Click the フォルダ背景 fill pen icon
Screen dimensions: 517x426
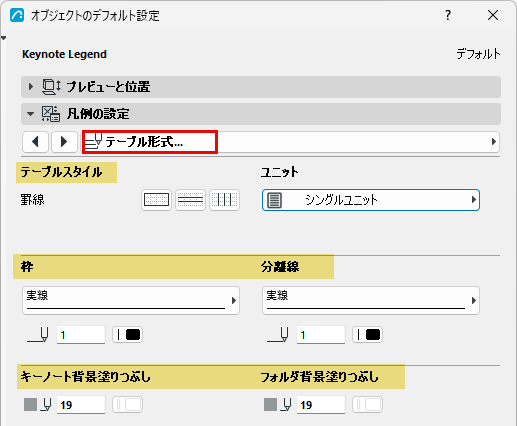(286, 405)
